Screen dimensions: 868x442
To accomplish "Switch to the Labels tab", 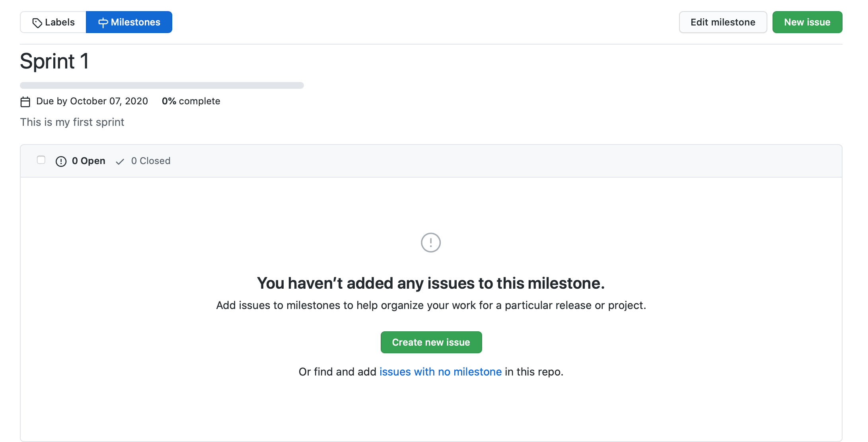I will (53, 22).
